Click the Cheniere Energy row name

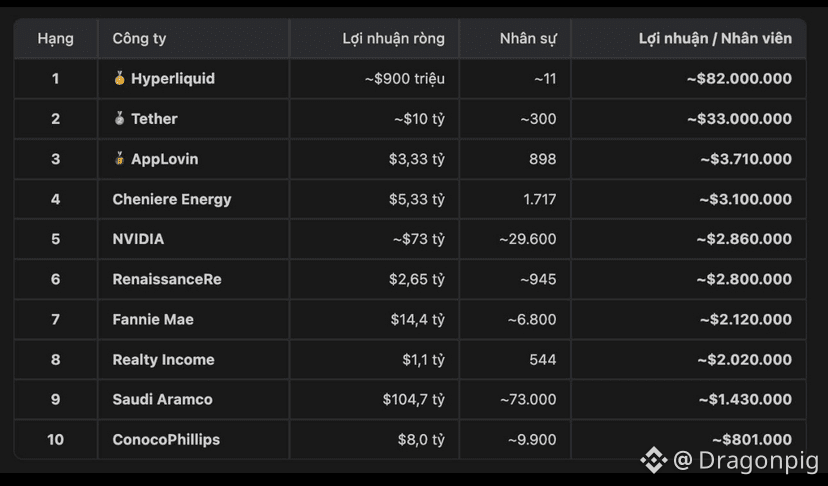172,199
